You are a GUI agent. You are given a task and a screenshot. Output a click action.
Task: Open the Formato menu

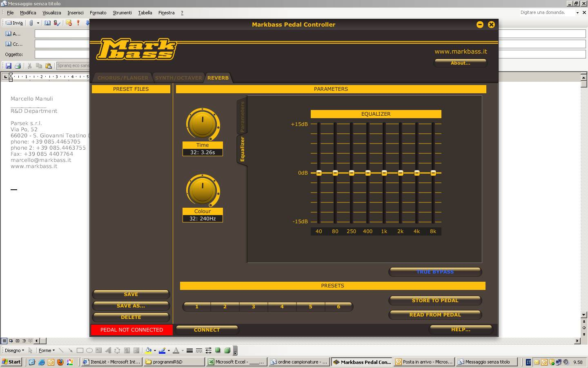pos(98,13)
